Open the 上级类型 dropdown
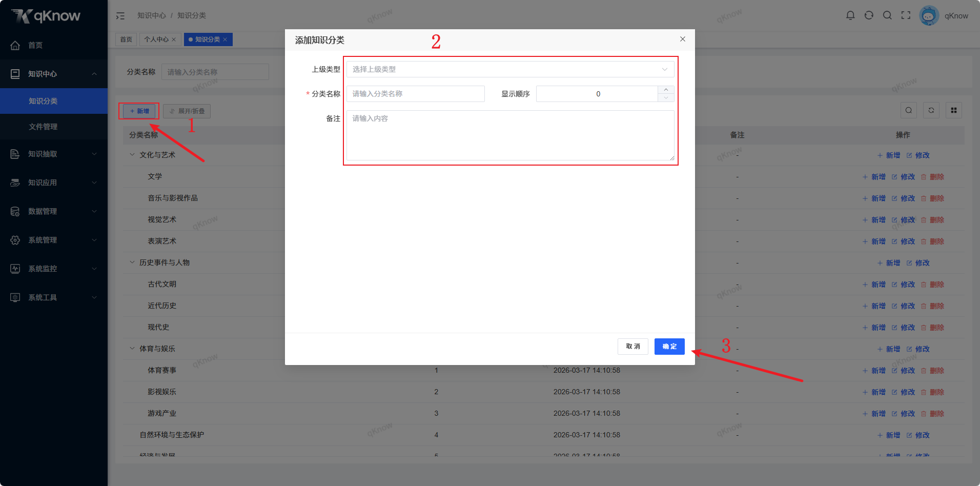 (x=510, y=69)
